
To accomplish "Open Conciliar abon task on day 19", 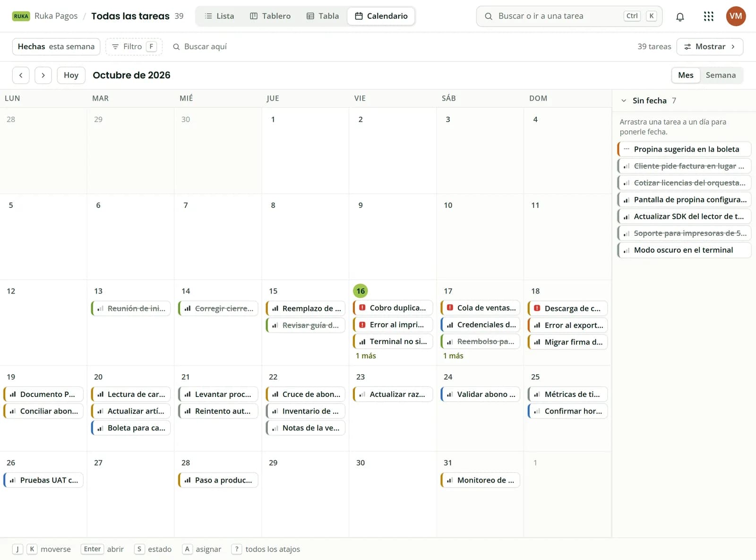I will [43, 411].
